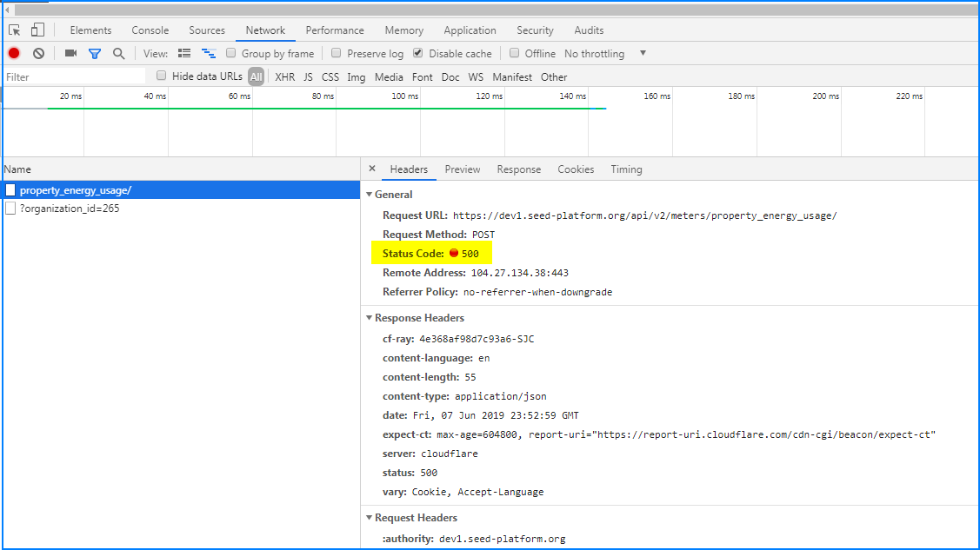Open the Console panel tab
The height and width of the screenshot is (550, 980).
tap(150, 30)
